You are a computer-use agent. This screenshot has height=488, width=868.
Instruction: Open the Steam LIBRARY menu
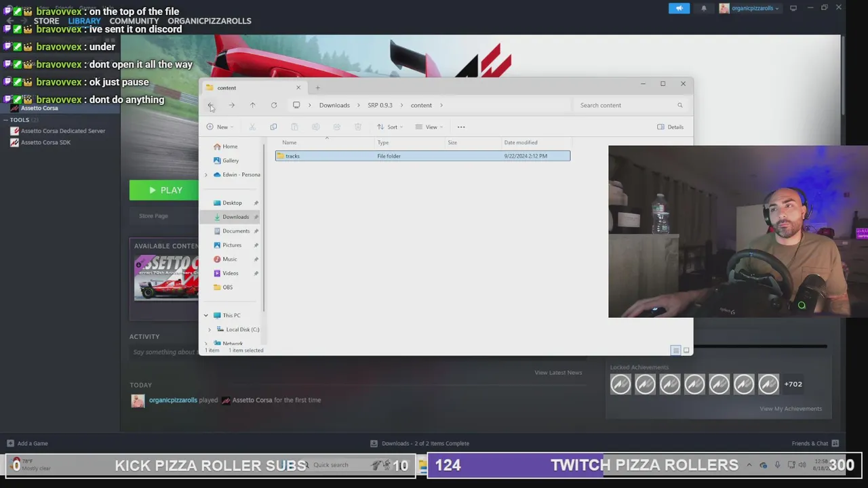pos(84,21)
